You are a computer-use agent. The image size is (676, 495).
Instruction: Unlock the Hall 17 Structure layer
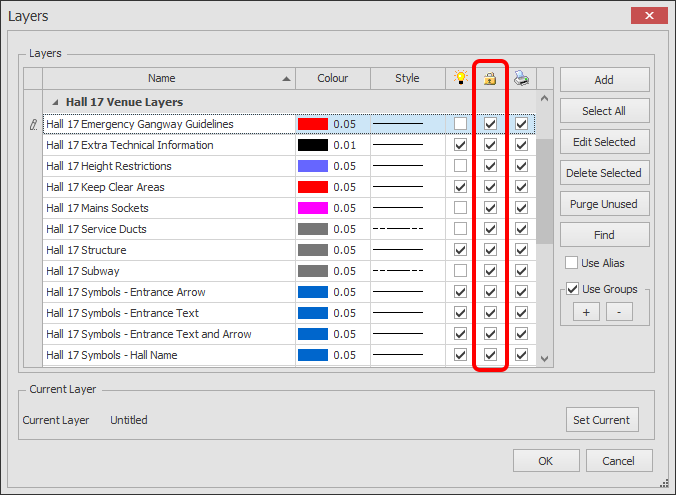[490, 250]
